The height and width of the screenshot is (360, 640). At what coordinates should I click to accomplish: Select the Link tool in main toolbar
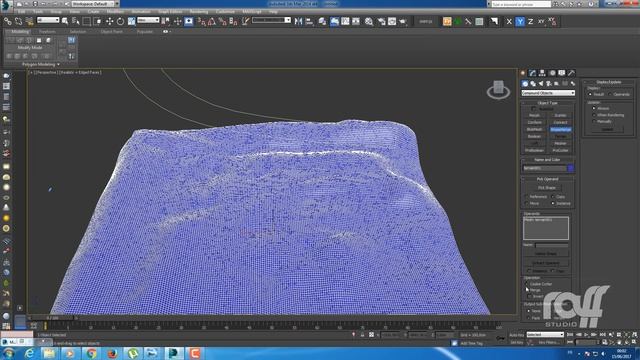(x=8, y=21)
